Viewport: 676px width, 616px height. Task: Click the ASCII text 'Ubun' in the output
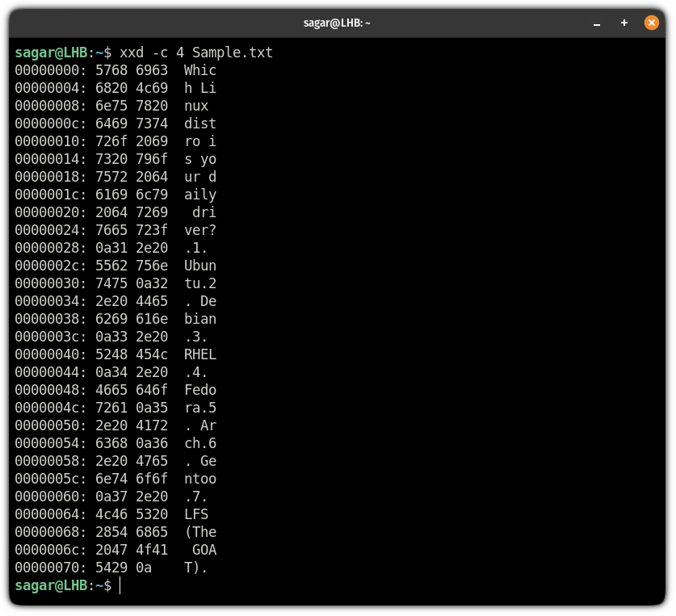(x=200, y=266)
